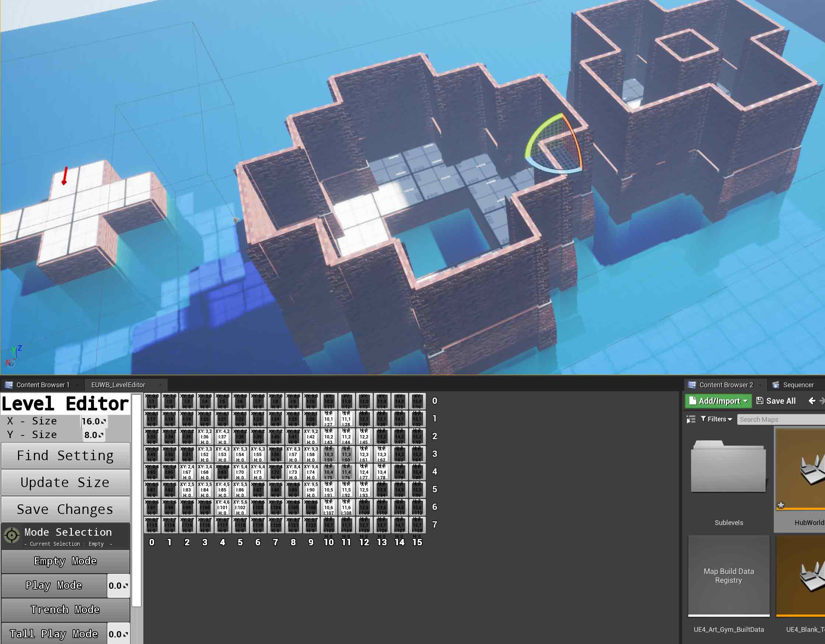Image resolution: width=825 pixels, height=644 pixels.
Task: Click the Level Editor title text
Action: [x=65, y=404]
